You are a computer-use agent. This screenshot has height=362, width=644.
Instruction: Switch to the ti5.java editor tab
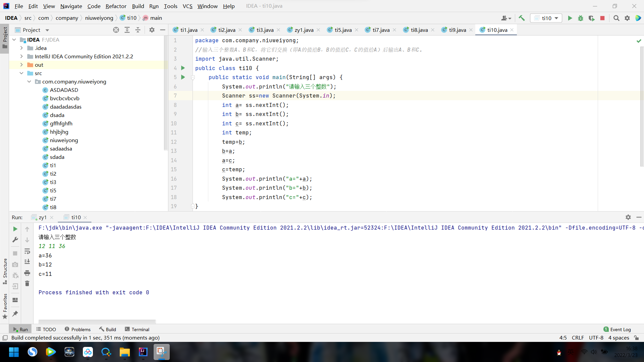click(343, 30)
